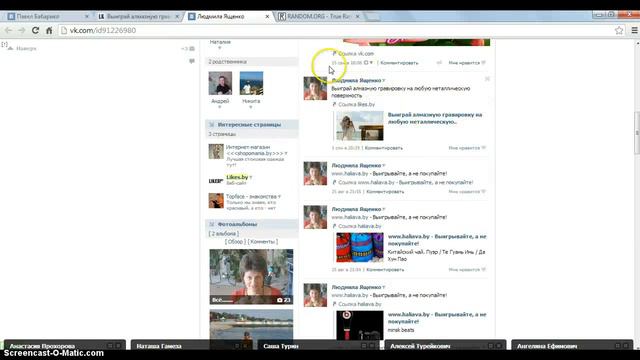Open Андрей name link under relatives
The width and height of the screenshot is (640, 360).
click(220, 101)
